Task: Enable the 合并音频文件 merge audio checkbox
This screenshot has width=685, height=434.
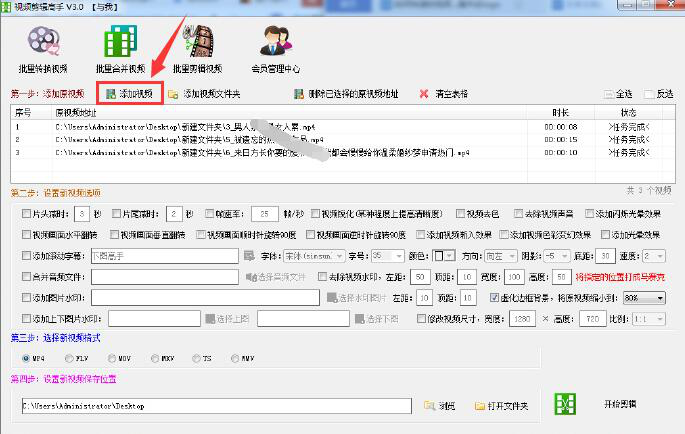Action: (x=26, y=277)
